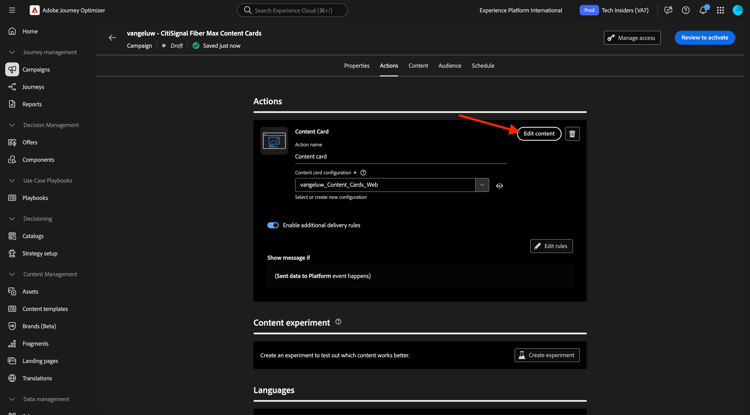The width and height of the screenshot is (750, 415).
Task: Switch to the Audience tab
Action: (450, 66)
